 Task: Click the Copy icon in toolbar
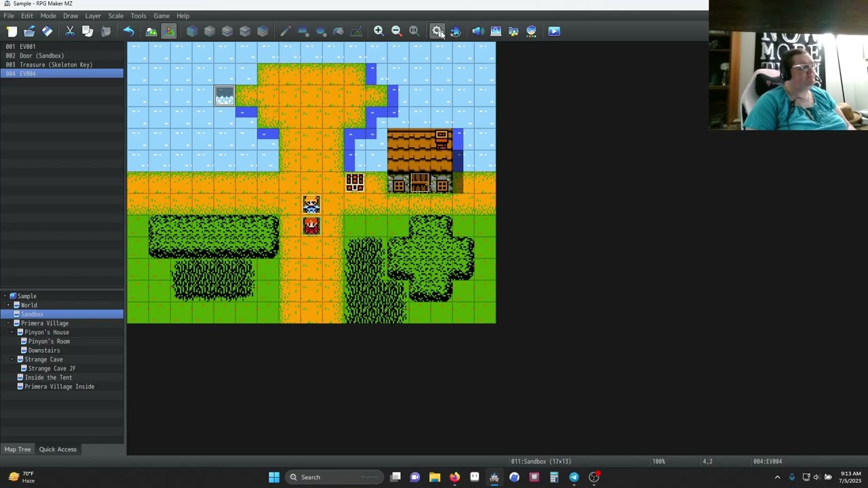click(87, 31)
